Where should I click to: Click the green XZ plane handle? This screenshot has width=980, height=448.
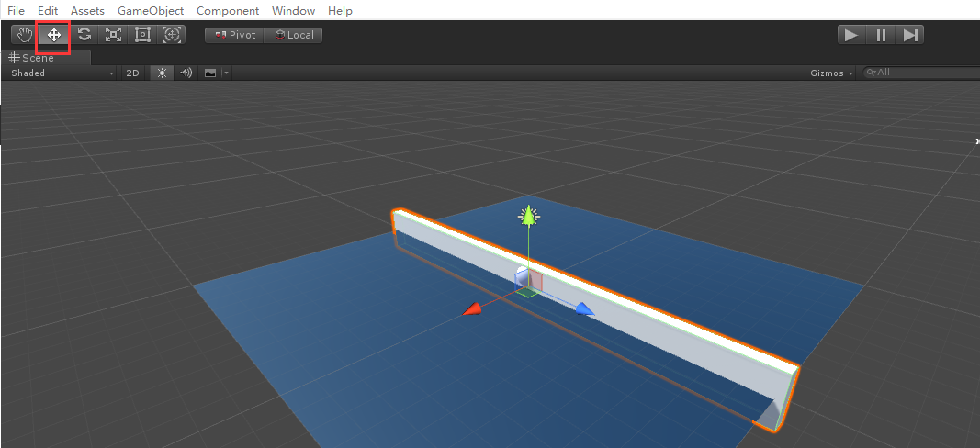point(529,293)
